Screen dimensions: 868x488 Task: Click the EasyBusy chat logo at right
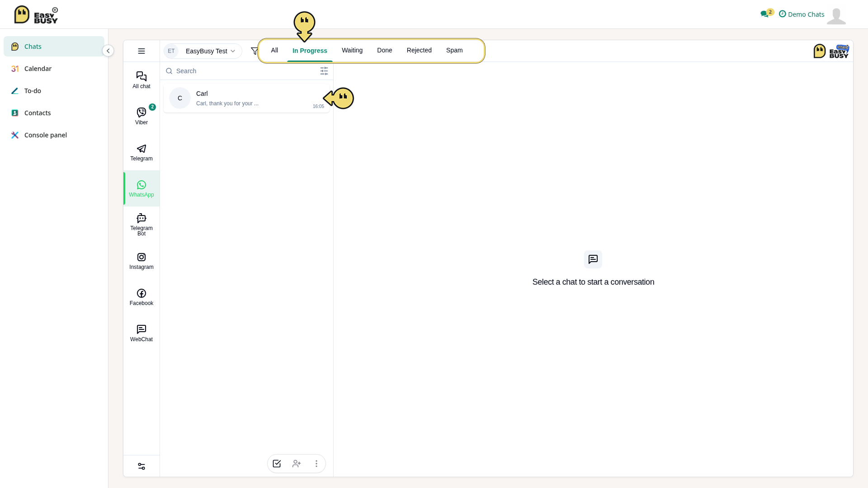click(x=831, y=51)
